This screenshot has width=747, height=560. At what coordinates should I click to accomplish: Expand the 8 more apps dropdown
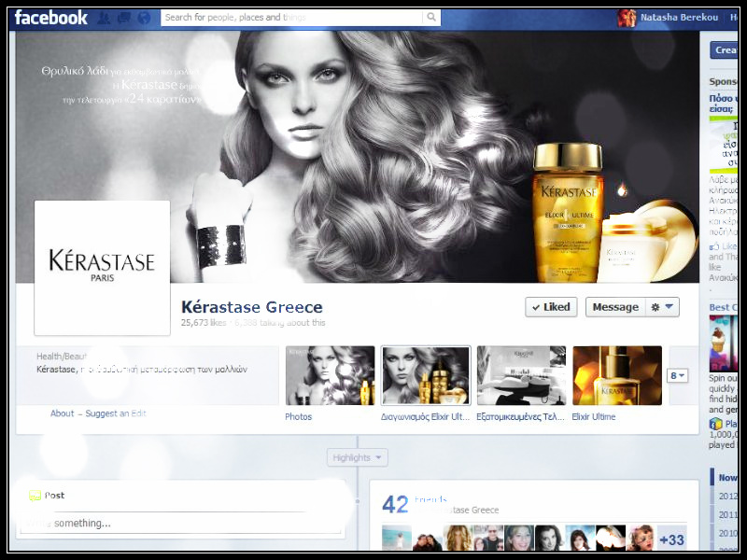pos(678,376)
